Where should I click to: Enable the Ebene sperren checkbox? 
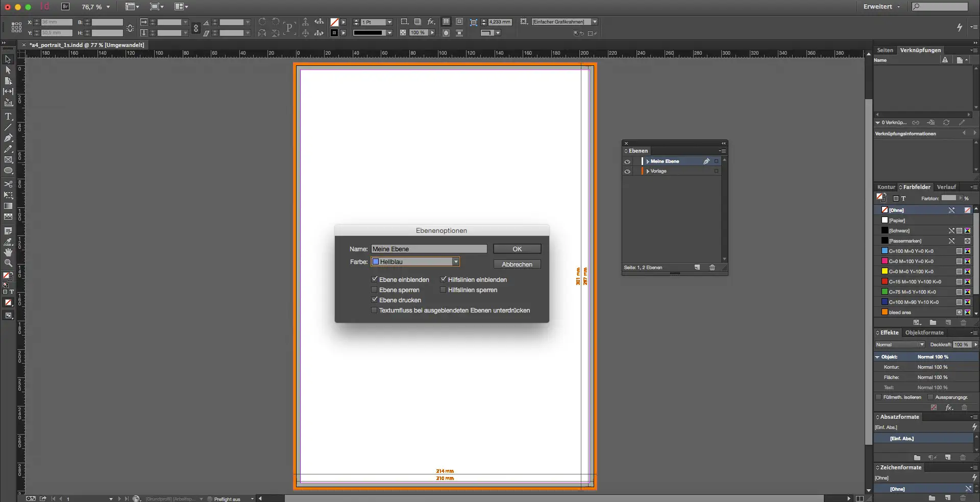pyautogui.click(x=374, y=290)
